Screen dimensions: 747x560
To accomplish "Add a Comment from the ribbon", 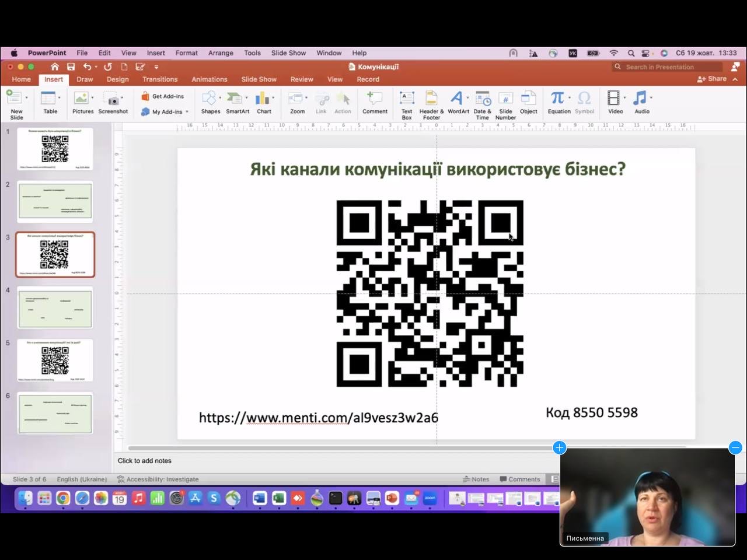I will [x=375, y=103].
